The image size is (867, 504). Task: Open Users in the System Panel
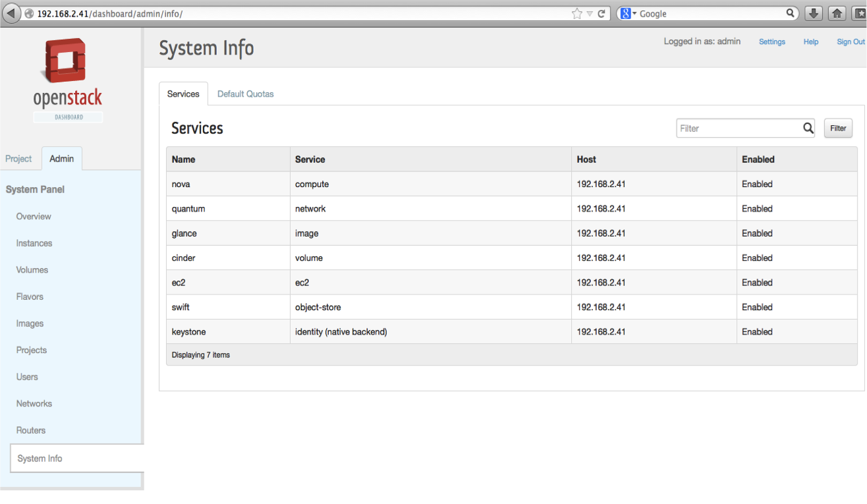[27, 377]
